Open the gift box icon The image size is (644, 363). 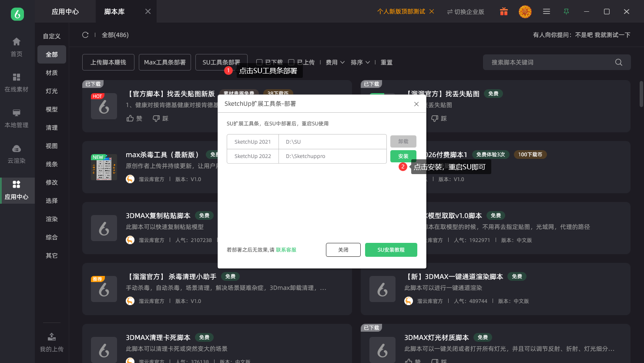pos(504,12)
